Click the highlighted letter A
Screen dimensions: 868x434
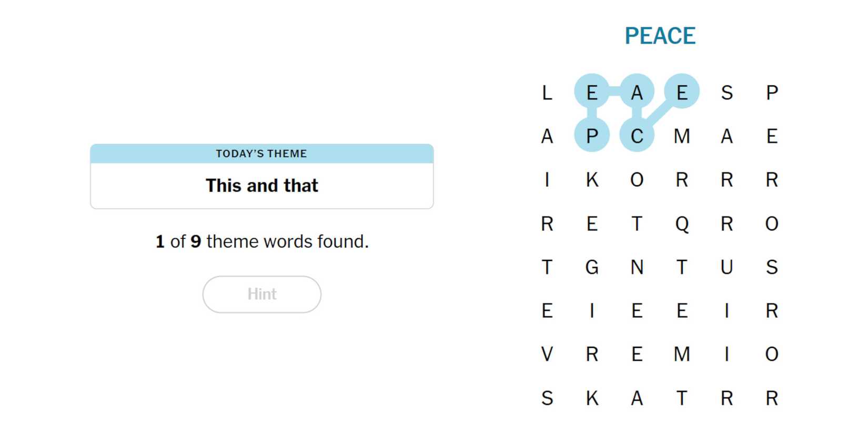point(637,93)
